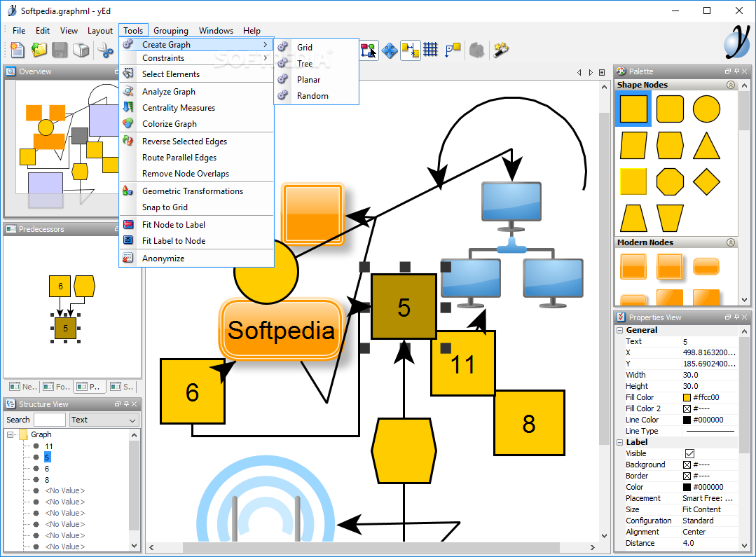Click the Line Type preview
The width and height of the screenshot is (756, 557).
709,431
